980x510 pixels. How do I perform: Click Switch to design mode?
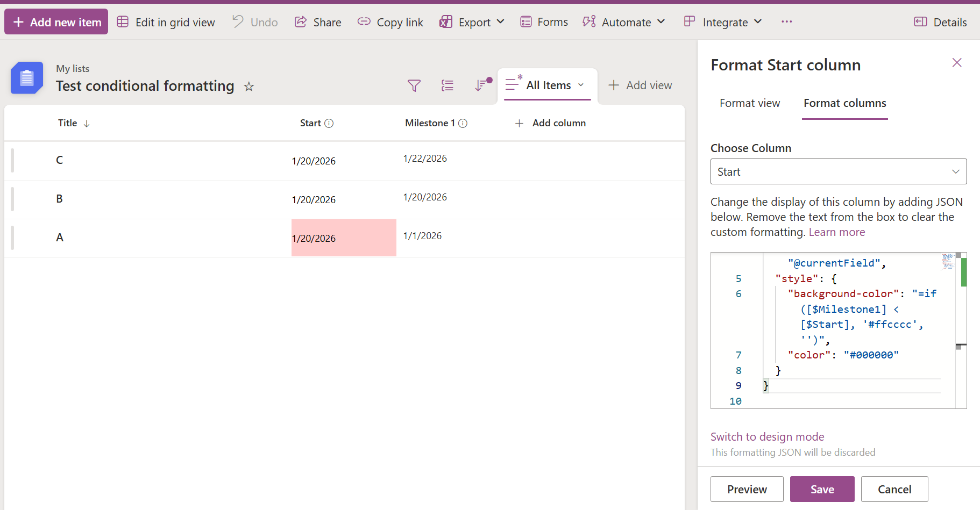click(x=767, y=437)
